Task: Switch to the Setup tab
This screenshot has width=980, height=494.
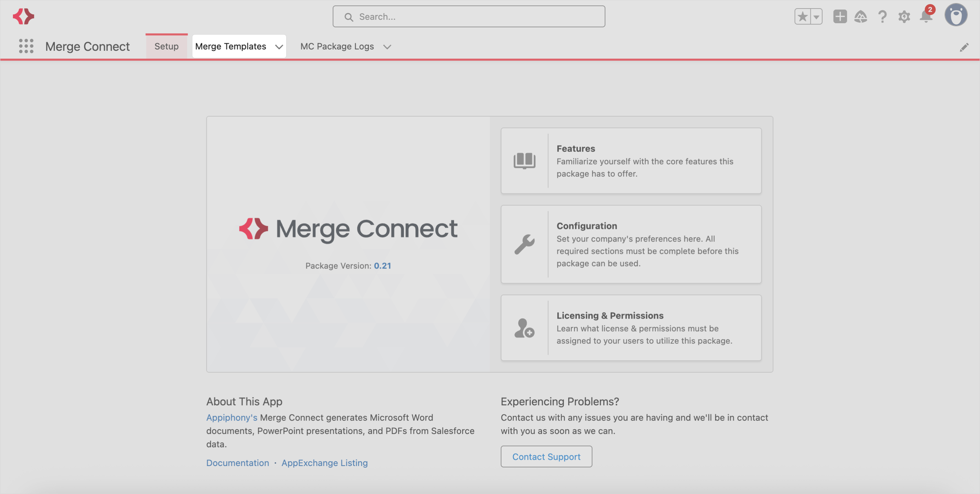Action: (x=166, y=46)
